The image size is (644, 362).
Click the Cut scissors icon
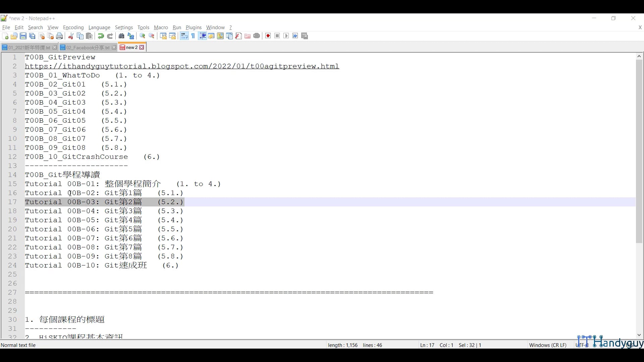coord(71,36)
